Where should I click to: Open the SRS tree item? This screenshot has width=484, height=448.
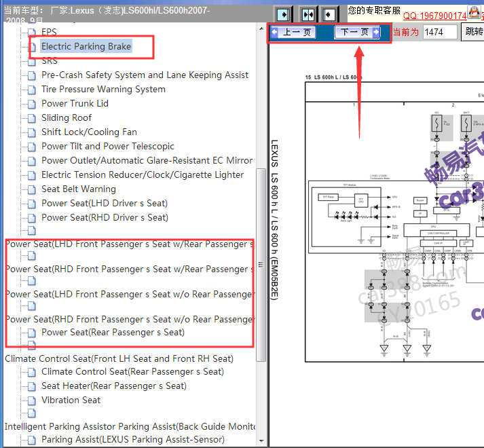(x=50, y=61)
